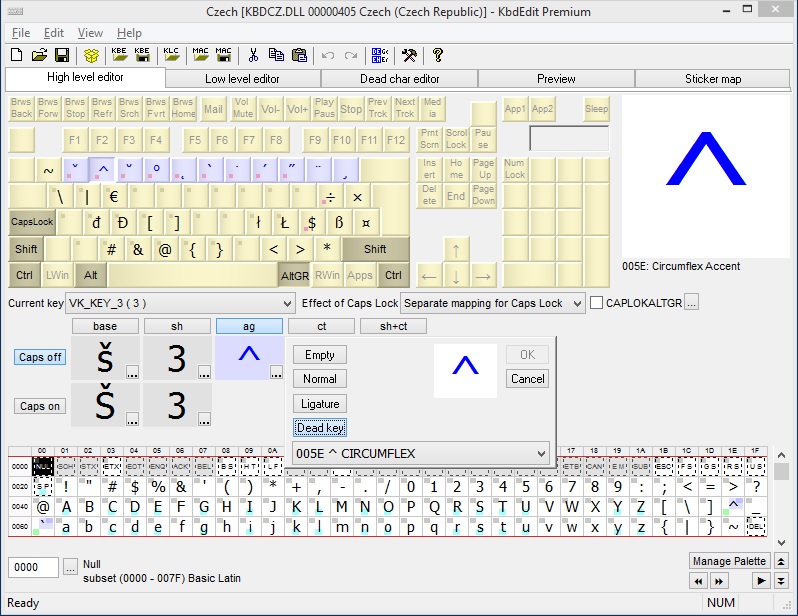Click the yellow package box icon
This screenshot has width=798, height=616.
coord(92,55)
